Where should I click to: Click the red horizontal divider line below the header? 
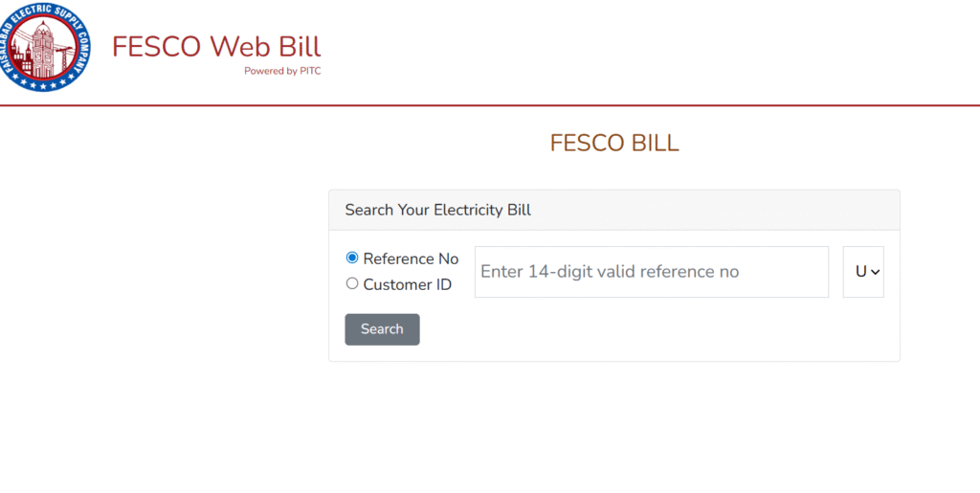click(x=490, y=105)
